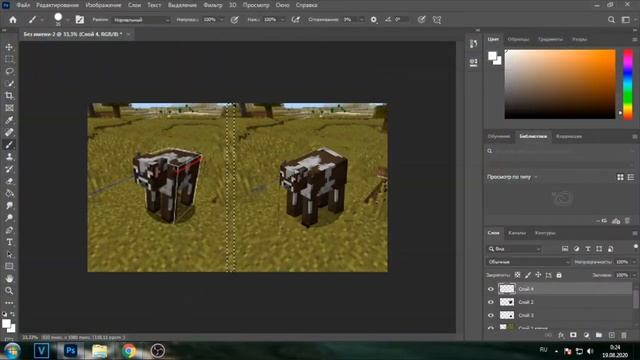The width and height of the screenshot is (640, 360).
Task: Switch to the Каналы tab
Action: 517,233
